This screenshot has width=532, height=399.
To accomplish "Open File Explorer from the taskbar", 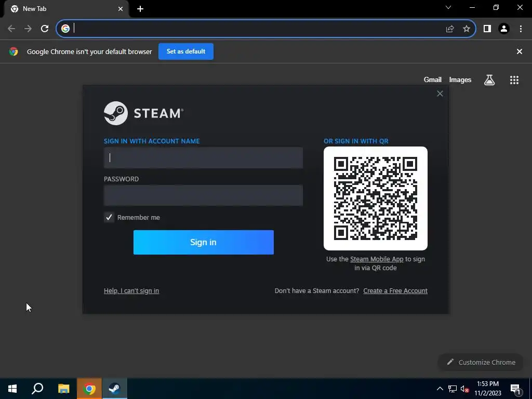I will point(63,389).
